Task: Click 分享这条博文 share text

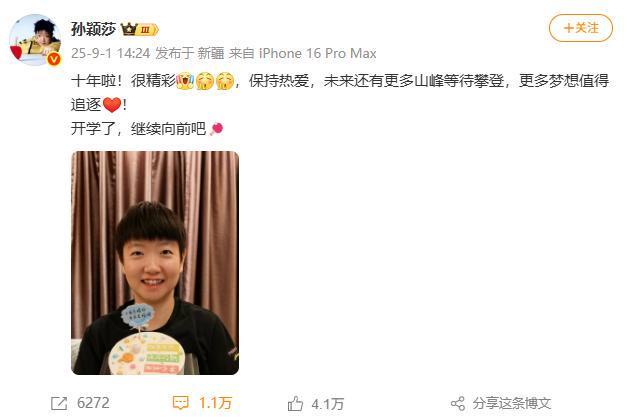Action: click(x=512, y=403)
